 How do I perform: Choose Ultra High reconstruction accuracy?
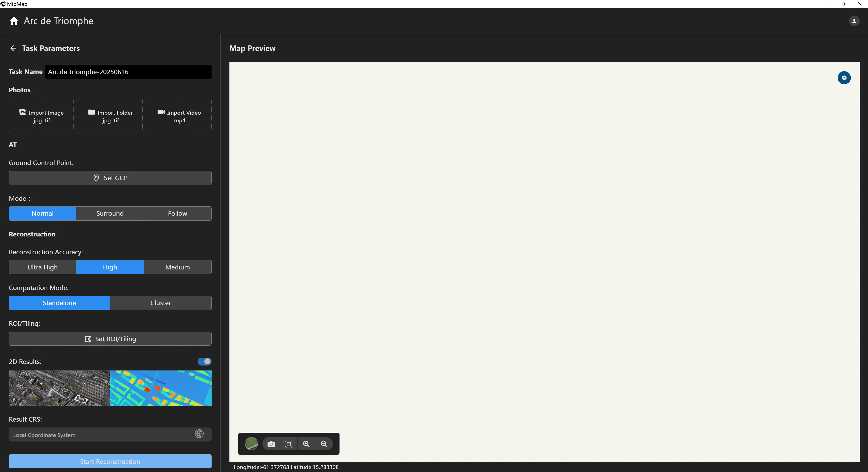(42, 267)
